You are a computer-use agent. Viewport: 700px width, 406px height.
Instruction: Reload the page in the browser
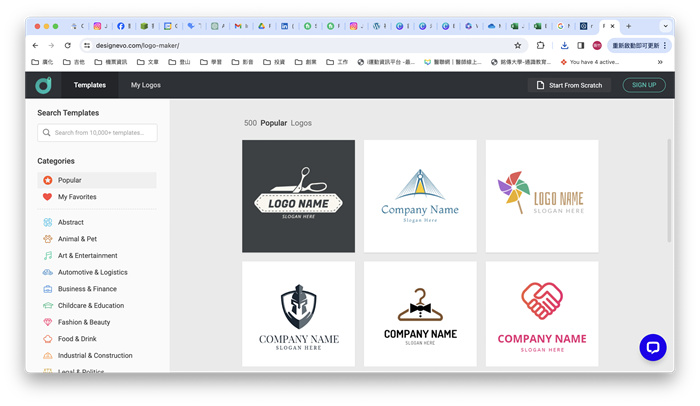tap(68, 45)
